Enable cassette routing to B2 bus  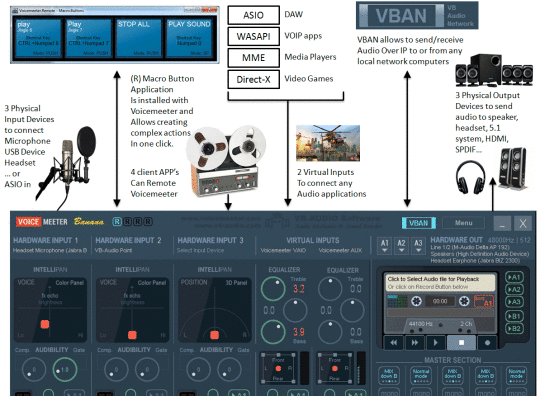[514, 329]
